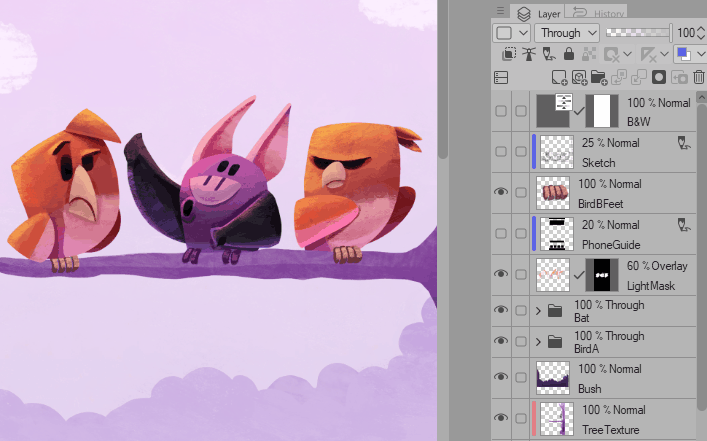Expand the Bat layer folder
This screenshot has width=707, height=441.
[x=538, y=312]
